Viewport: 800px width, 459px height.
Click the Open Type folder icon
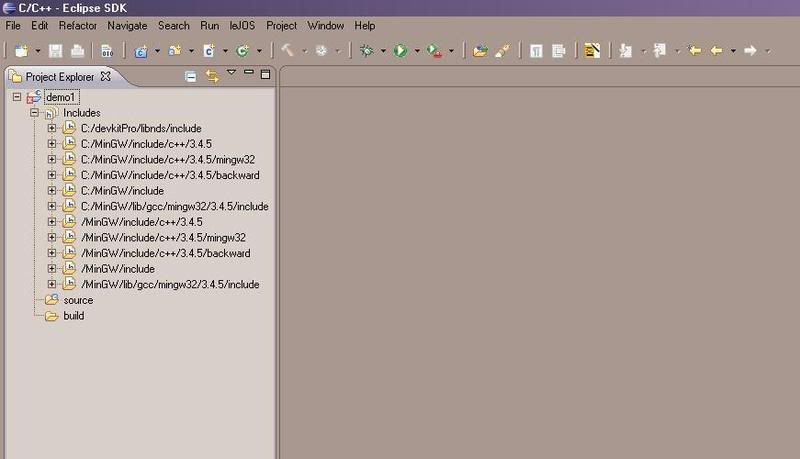click(480, 50)
